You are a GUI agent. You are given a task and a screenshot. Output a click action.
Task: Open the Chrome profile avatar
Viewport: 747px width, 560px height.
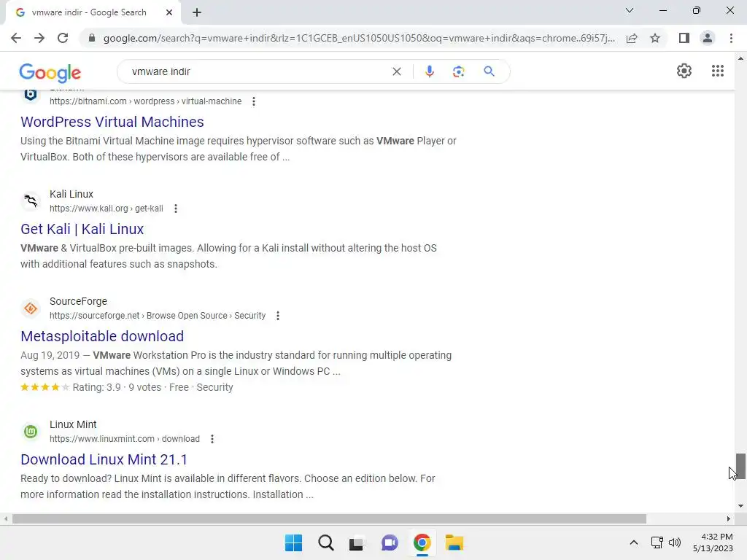(708, 38)
